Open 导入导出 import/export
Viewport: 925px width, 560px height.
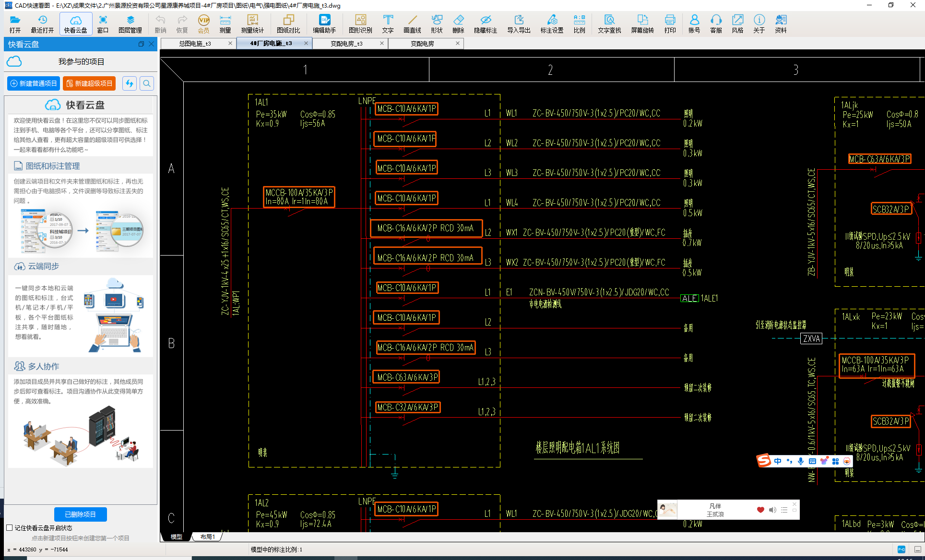[x=519, y=23]
